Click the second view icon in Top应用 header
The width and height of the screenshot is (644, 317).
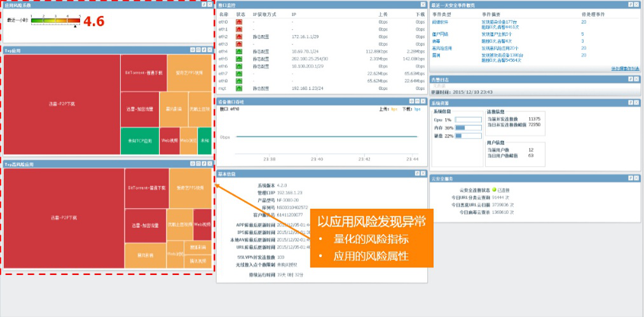tap(198, 49)
